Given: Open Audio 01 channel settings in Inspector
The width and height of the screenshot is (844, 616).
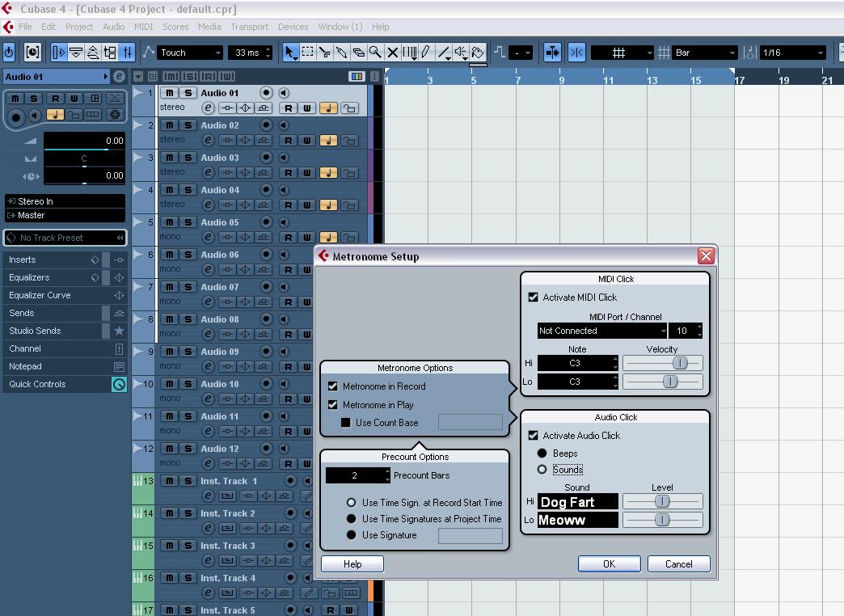Looking at the screenshot, I should (119, 77).
